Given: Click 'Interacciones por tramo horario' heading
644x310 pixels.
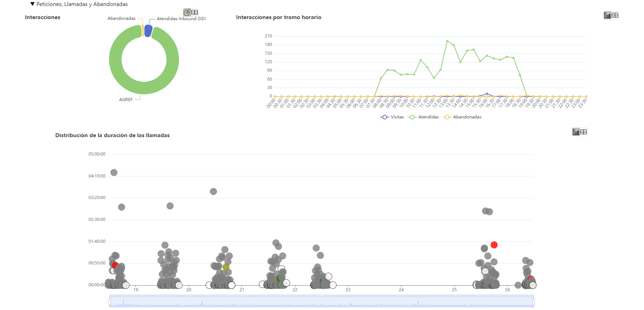Looking at the screenshot, I should [x=278, y=17].
